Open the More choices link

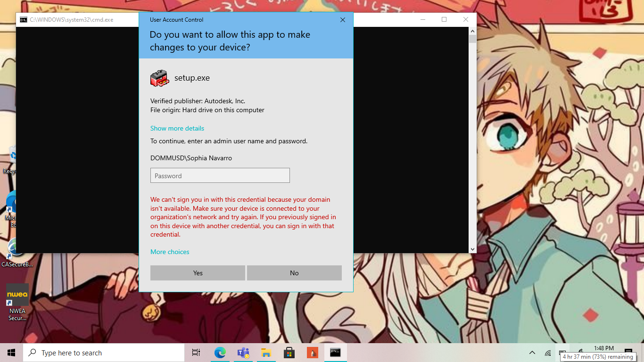[170, 252]
